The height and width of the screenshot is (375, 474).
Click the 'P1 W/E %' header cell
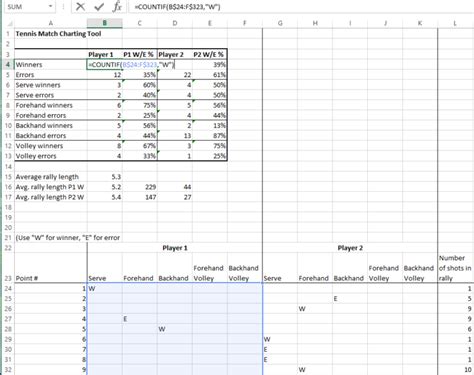(x=140, y=54)
